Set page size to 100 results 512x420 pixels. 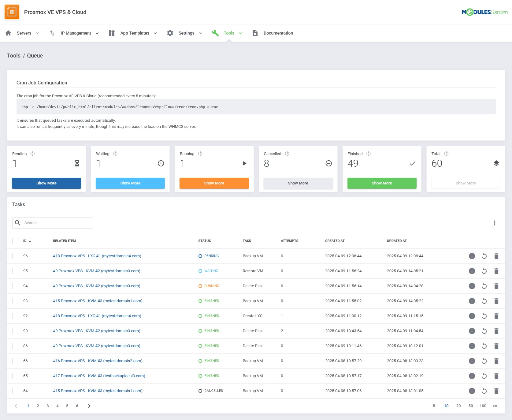point(483,406)
